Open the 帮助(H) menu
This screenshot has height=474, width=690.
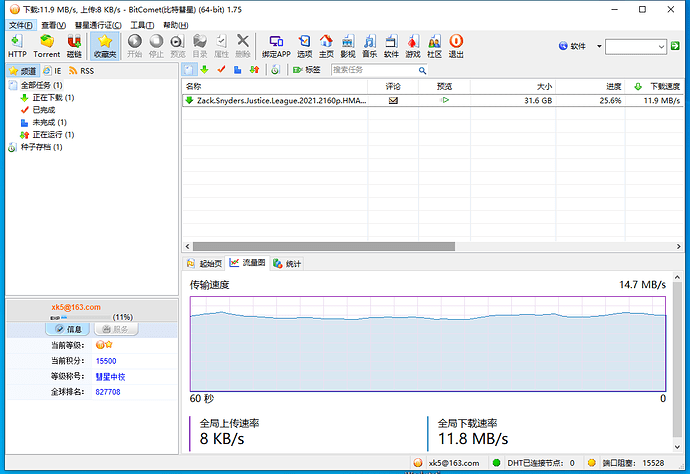pyautogui.click(x=176, y=25)
